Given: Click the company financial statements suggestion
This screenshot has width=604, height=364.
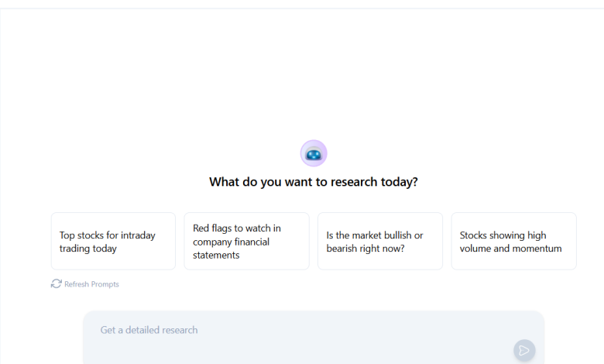Looking at the screenshot, I should tap(246, 241).
